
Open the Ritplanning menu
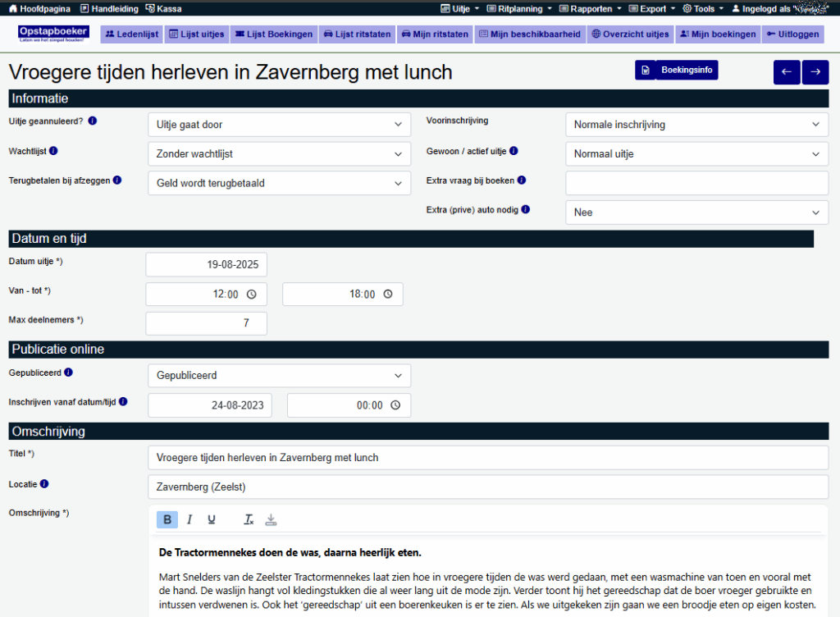click(x=519, y=8)
